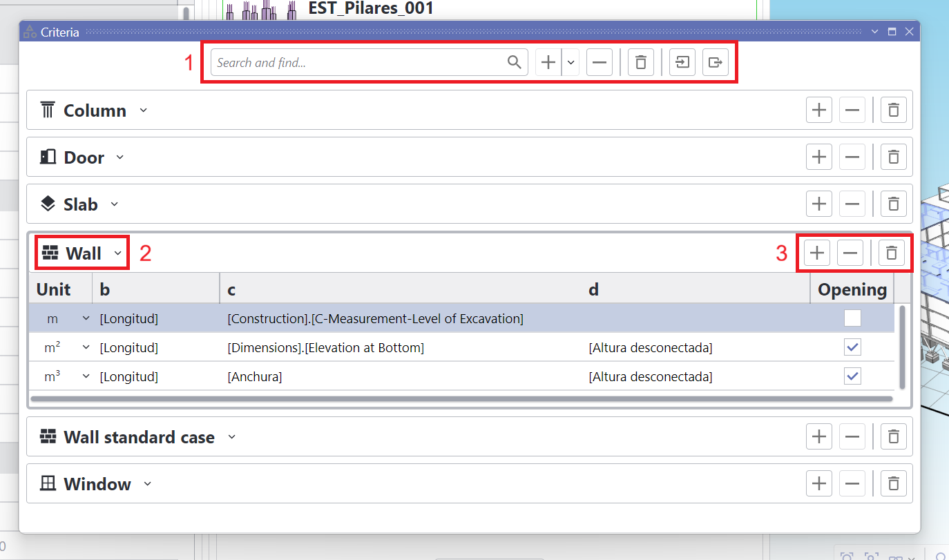The height and width of the screenshot is (560, 949).
Task: Remove a criterion from the Window group
Action: pos(852,483)
